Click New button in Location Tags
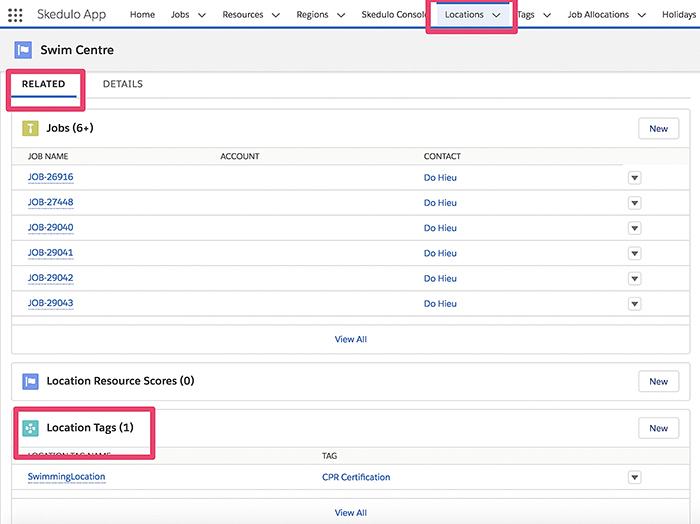Viewport: 700px width, 524px height. point(658,428)
